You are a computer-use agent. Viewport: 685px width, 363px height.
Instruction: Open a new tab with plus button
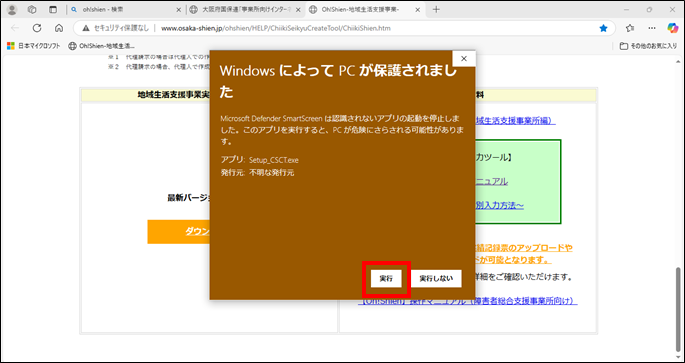(x=436, y=9)
